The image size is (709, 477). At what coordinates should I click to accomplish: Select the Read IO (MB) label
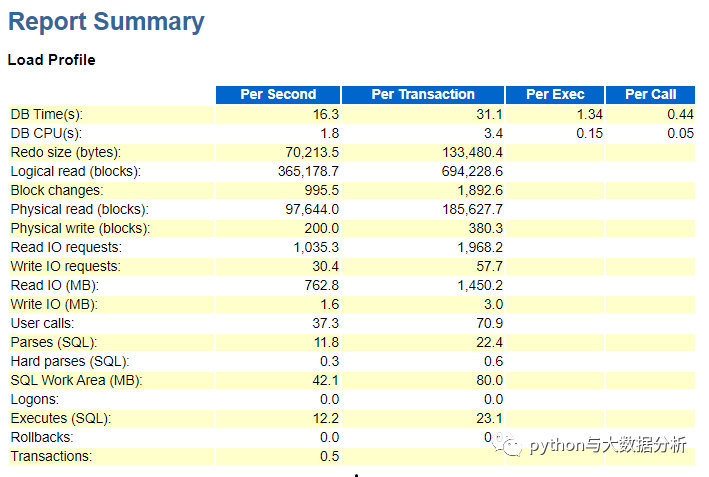click(55, 285)
